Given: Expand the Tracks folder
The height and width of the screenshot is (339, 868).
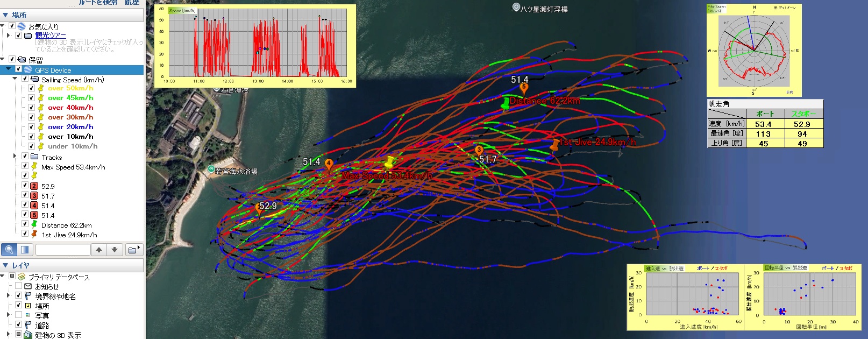Looking at the screenshot, I should (x=15, y=156).
